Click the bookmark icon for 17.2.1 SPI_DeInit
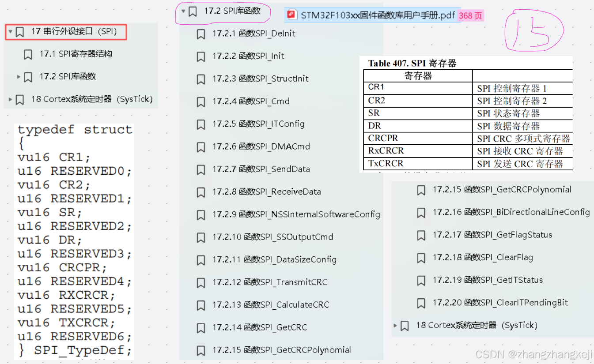This screenshot has width=594, height=364. [201, 34]
